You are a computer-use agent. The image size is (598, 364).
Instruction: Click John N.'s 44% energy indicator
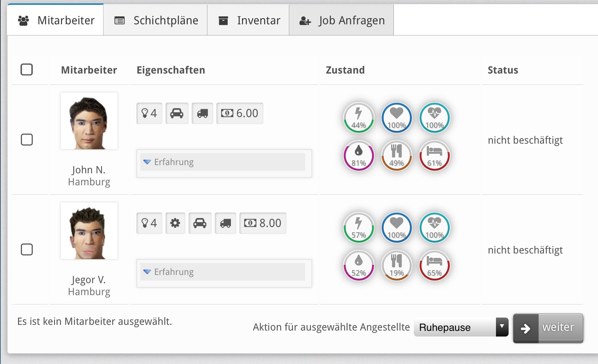click(x=359, y=118)
